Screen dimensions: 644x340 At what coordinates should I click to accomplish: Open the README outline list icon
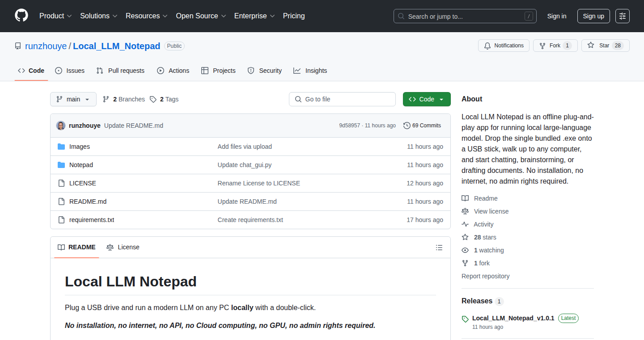point(439,247)
